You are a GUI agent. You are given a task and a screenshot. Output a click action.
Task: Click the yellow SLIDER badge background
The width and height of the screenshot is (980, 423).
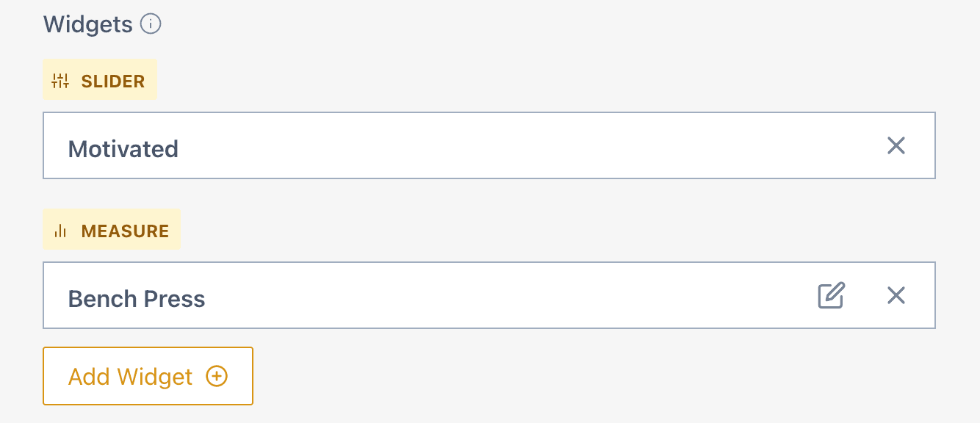coord(100,79)
